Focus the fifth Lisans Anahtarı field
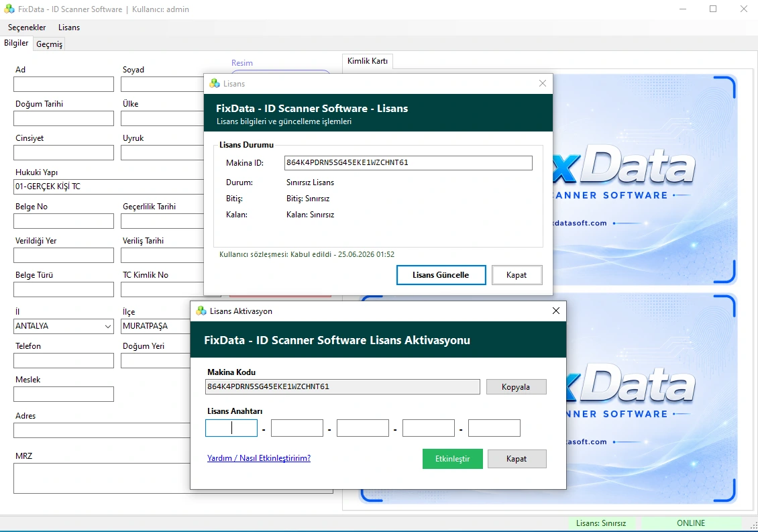This screenshot has width=758, height=532. coord(494,428)
